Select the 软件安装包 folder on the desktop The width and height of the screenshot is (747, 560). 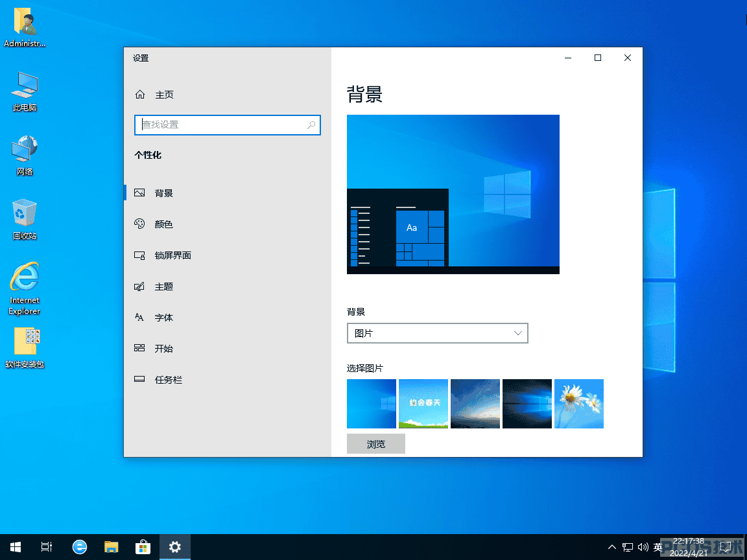click(x=25, y=348)
